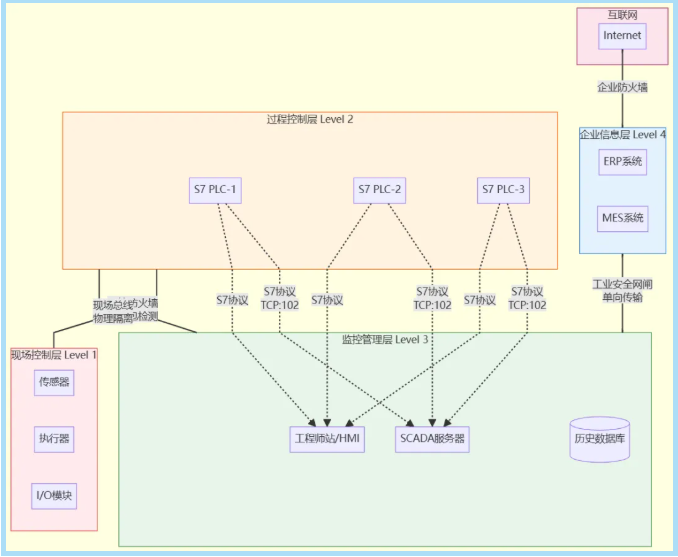Select the 历史数据库 cylinder shape
Viewport: 678px width, 557px height.
pos(600,439)
